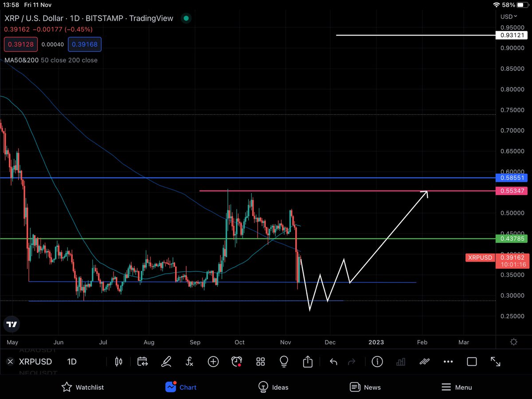532x399 pixels.
Task: Redo the last undone action
Action: (352, 362)
